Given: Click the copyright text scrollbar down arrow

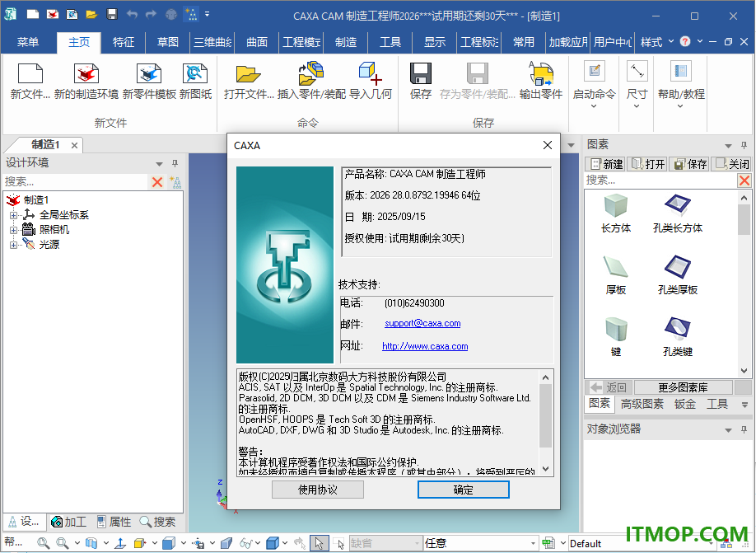Looking at the screenshot, I should pos(546,469).
